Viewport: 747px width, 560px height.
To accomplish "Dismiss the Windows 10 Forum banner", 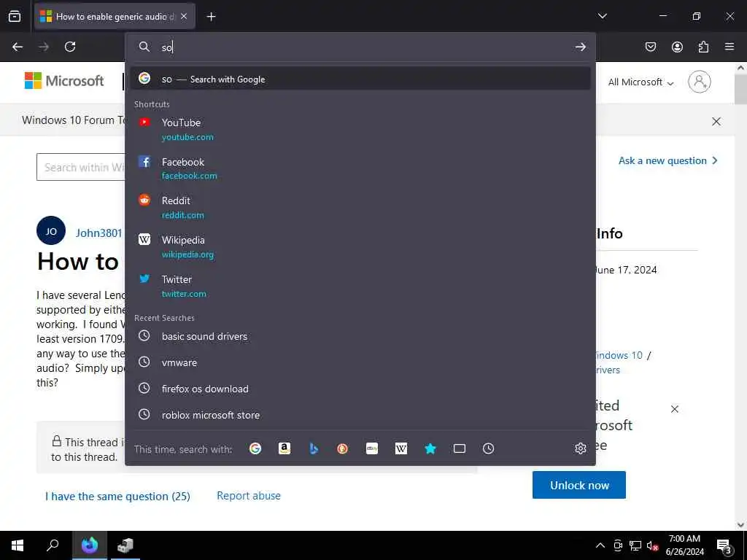I will tap(716, 122).
